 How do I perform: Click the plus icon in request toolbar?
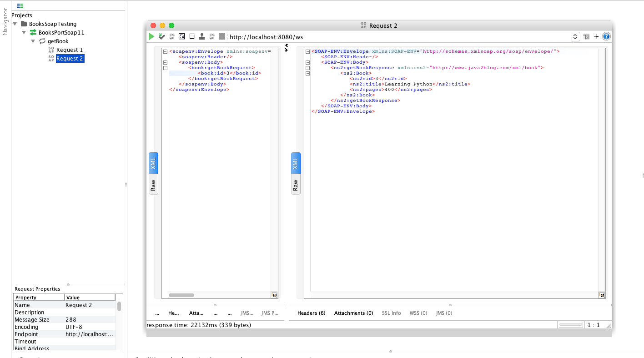[596, 36]
